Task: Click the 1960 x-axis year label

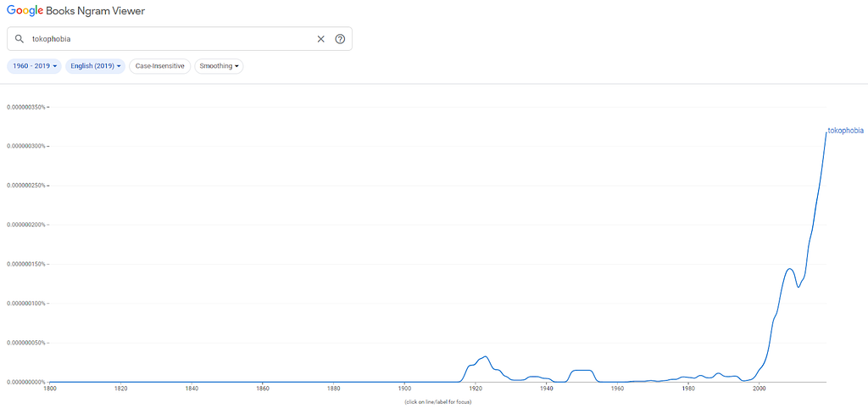Action: click(617, 389)
